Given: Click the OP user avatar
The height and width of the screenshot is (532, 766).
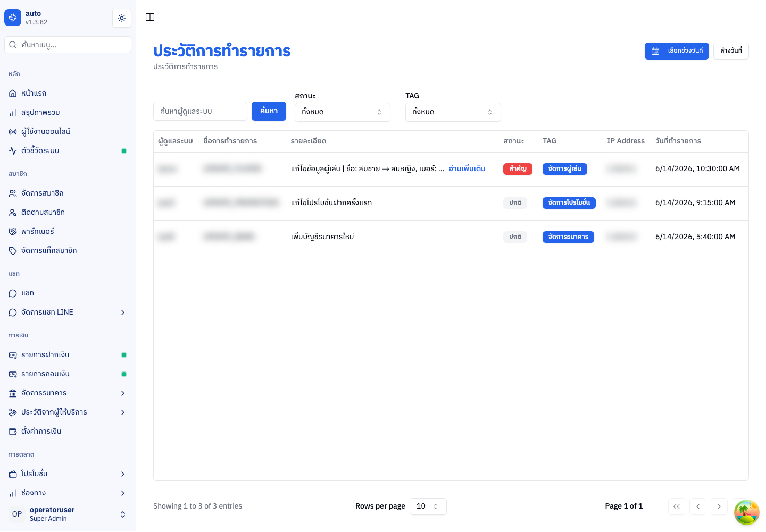Looking at the screenshot, I should (x=17, y=514).
